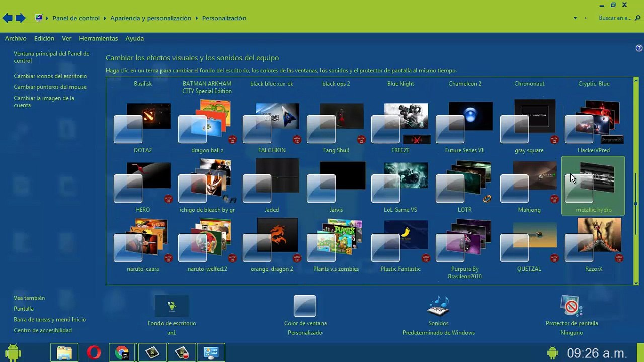The height and width of the screenshot is (362, 644).
Task: Expand the arrow after Panel de control breadcrumb
Action: coord(105,18)
